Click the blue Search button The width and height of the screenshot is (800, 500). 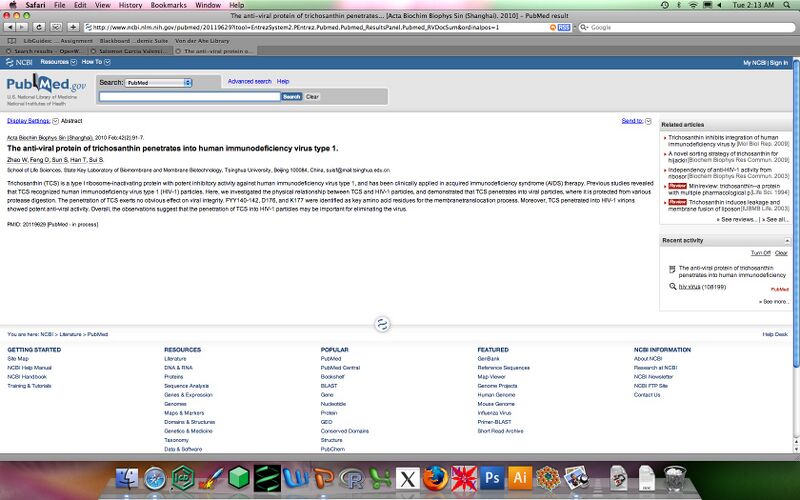tap(291, 96)
